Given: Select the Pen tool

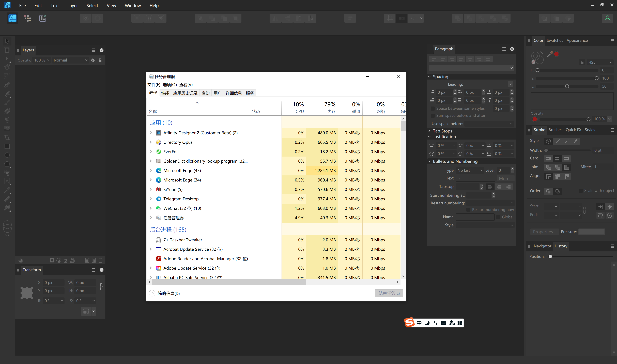Looking at the screenshot, I should [7, 85].
